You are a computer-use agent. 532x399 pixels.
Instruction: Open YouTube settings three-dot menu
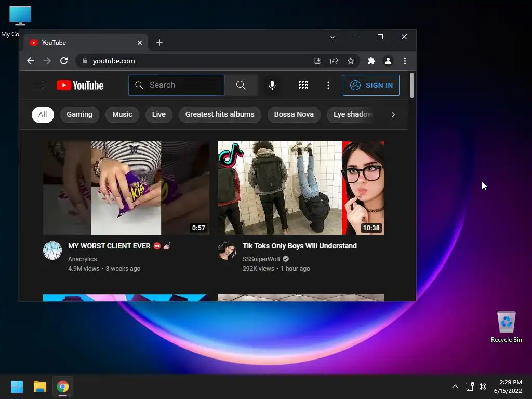click(x=328, y=85)
